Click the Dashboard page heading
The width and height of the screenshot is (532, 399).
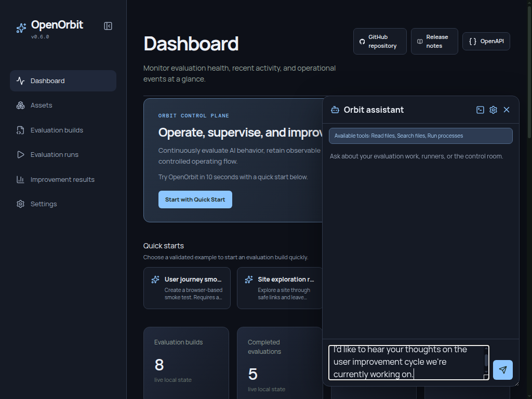pos(191,44)
